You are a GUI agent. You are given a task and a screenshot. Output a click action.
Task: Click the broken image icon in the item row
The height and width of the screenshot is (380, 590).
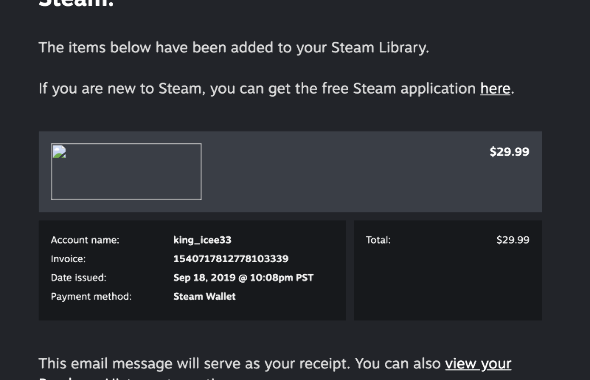coord(59,152)
